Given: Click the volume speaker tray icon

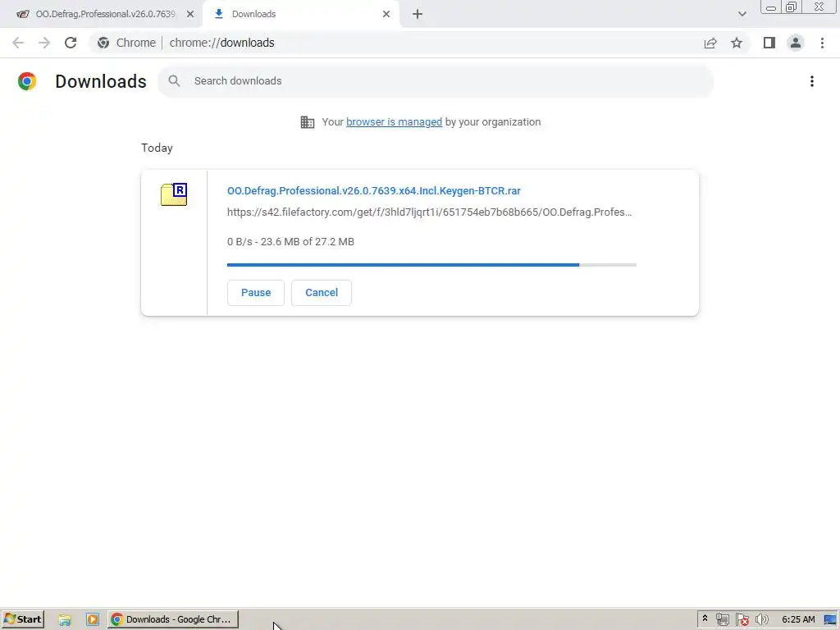Looking at the screenshot, I should click(762, 620).
